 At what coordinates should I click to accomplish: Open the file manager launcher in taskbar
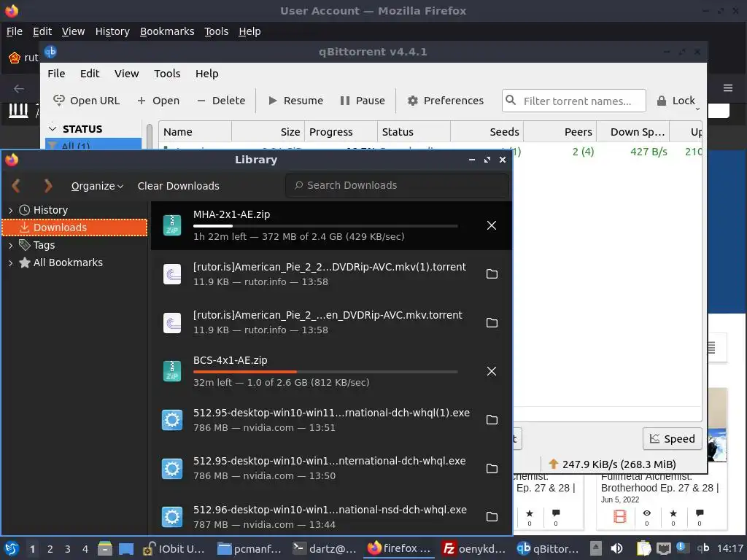[x=105, y=548]
